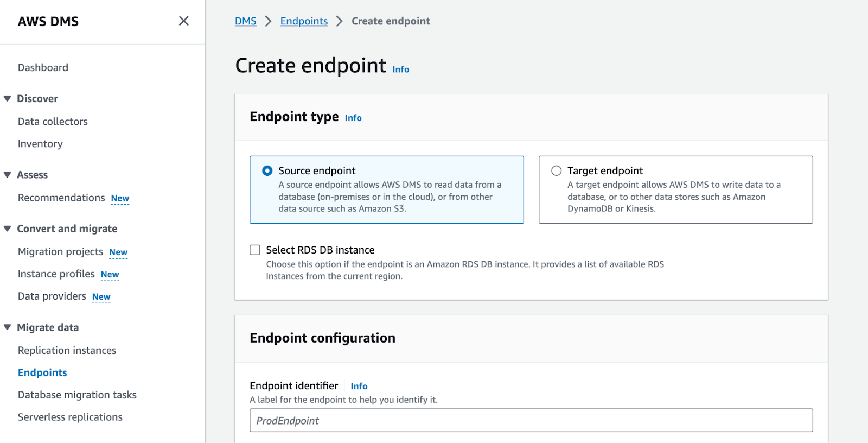Click the Target endpoint description text
Image resolution: width=868 pixels, height=443 pixels.
point(674,197)
